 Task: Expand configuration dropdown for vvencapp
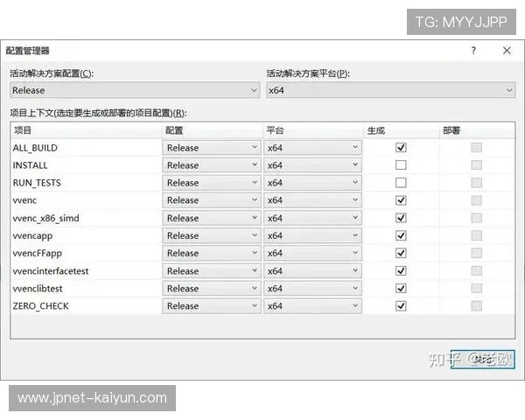pos(212,235)
